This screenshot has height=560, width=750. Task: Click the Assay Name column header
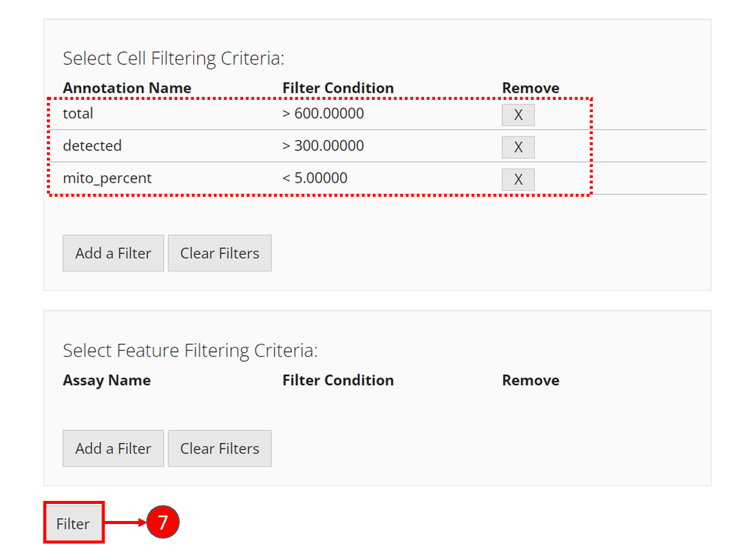click(x=107, y=380)
